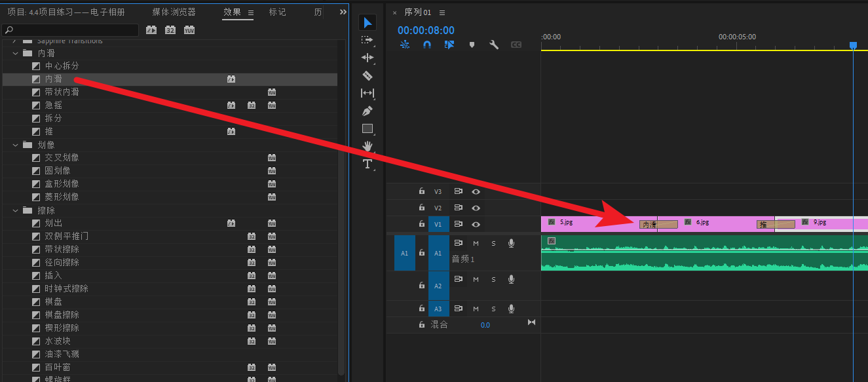Collapse the 擦除 effects folder
The width and height of the screenshot is (868, 382).
pos(15,210)
